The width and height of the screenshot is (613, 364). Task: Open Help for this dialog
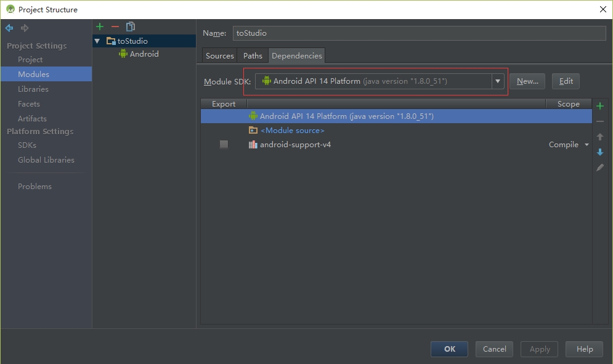coord(585,349)
